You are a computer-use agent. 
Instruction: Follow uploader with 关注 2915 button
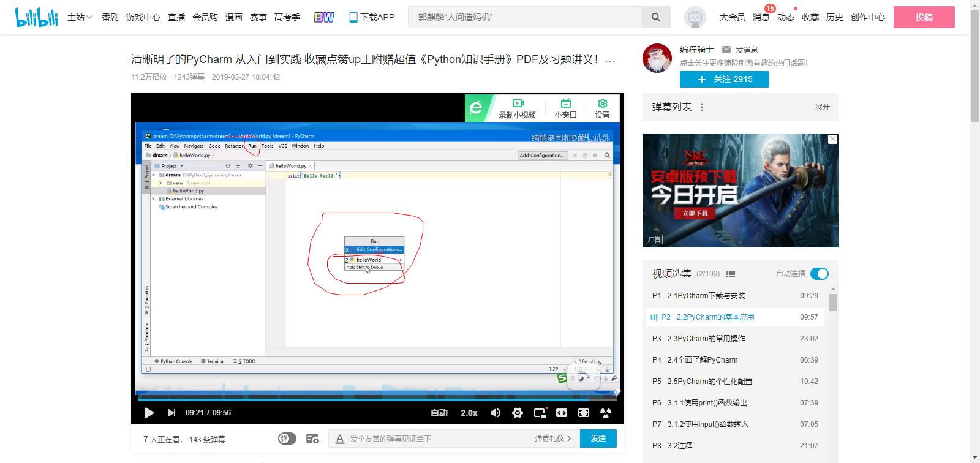tap(725, 79)
